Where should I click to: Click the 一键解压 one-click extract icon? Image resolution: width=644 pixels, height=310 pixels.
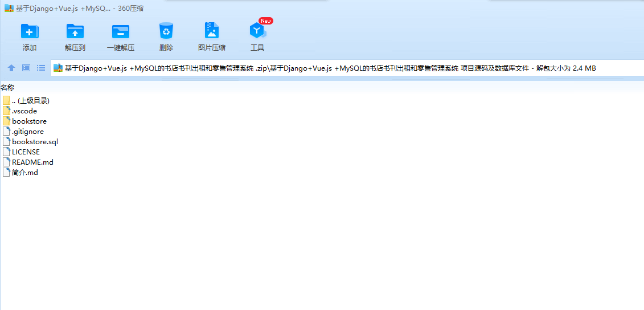(121, 31)
